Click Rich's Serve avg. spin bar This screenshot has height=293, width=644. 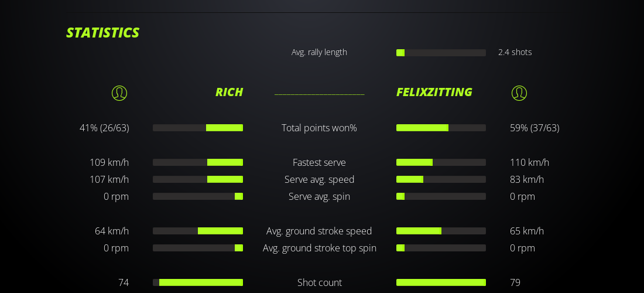coord(198,196)
